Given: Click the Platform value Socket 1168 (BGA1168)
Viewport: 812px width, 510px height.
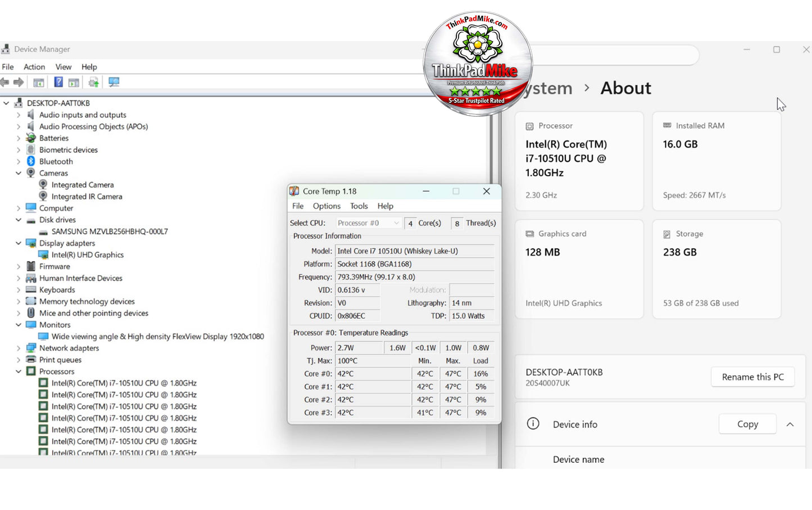Looking at the screenshot, I should (415, 264).
